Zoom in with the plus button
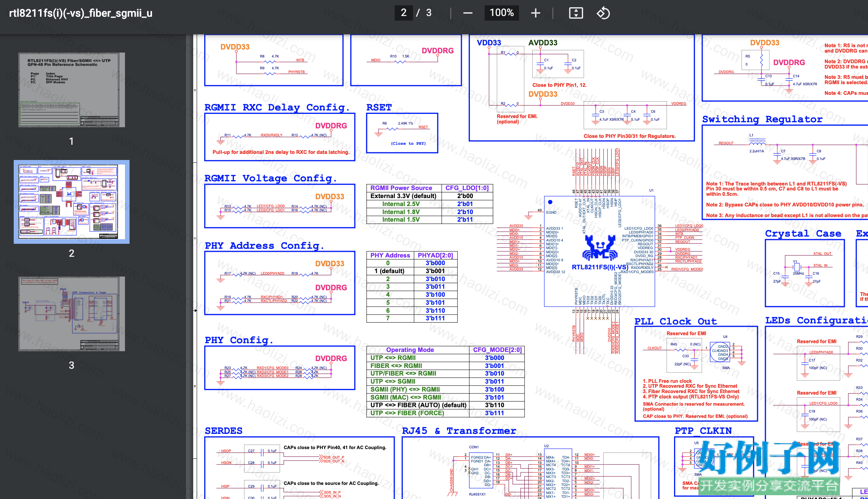Viewport: 868px width, 499px height. coord(535,13)
